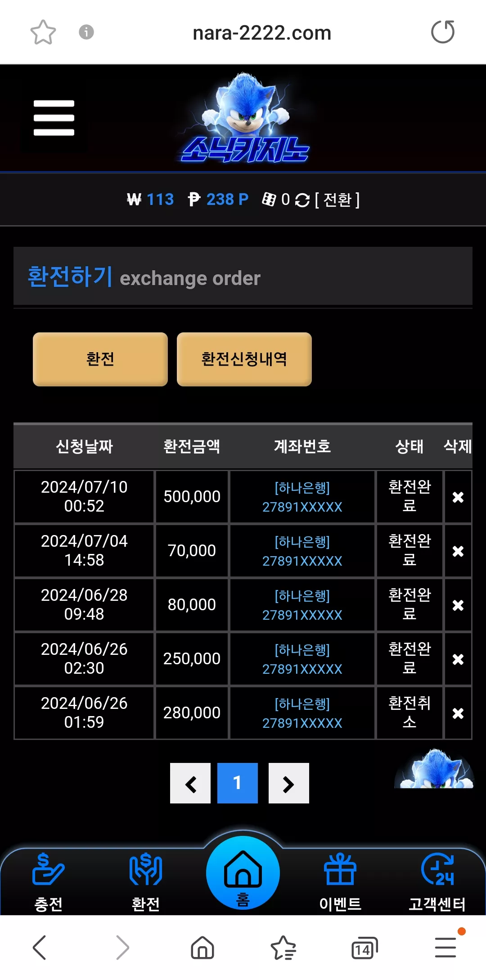Delete the 2024/07/10 500,000 entry
The width and height of the screenshot is (486, 980).
point(458,497)
